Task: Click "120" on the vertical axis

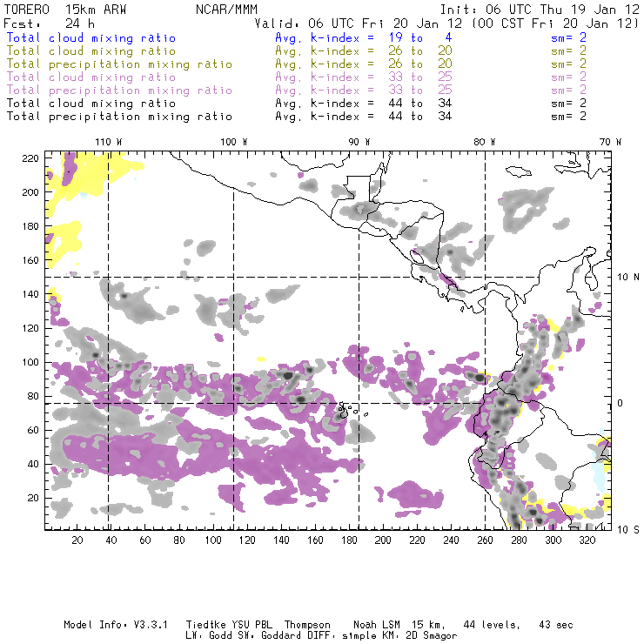Action: pyautogui.click(x=30, y=328)
